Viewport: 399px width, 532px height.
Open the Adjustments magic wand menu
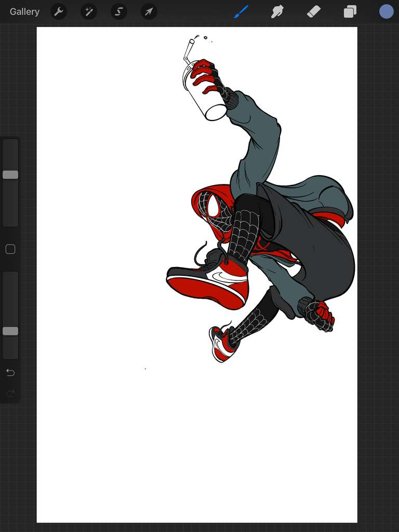pos(89,12)
